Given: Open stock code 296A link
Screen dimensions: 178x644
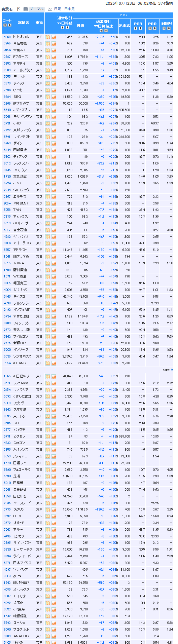Looking at the screenshot, I should point(7,50).
